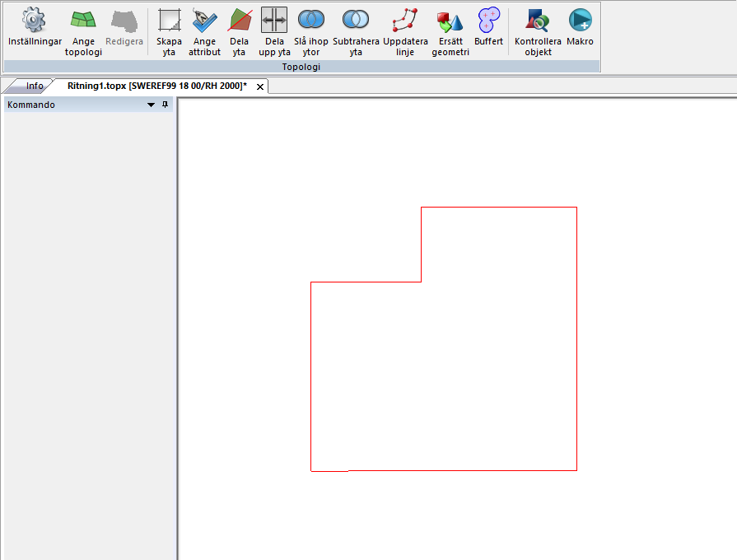
Task: Select the Ritning1.topx drawing tab
Action: coord(156,86)
